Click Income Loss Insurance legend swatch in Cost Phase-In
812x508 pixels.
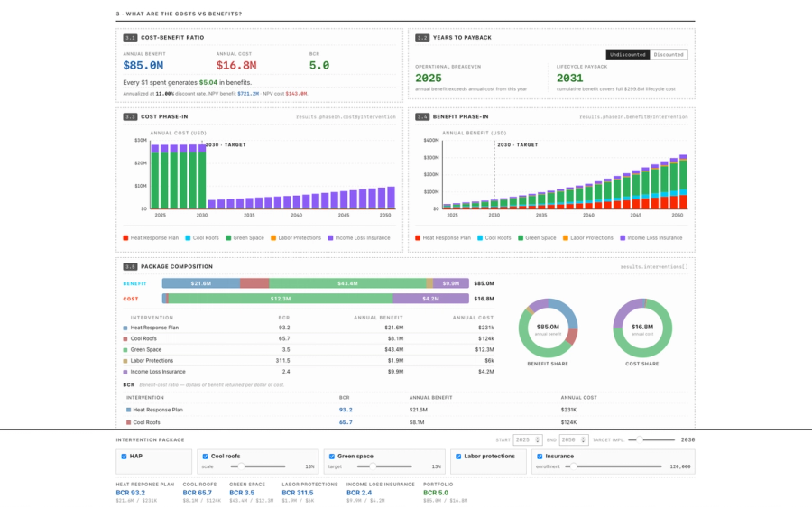[330, 238]
